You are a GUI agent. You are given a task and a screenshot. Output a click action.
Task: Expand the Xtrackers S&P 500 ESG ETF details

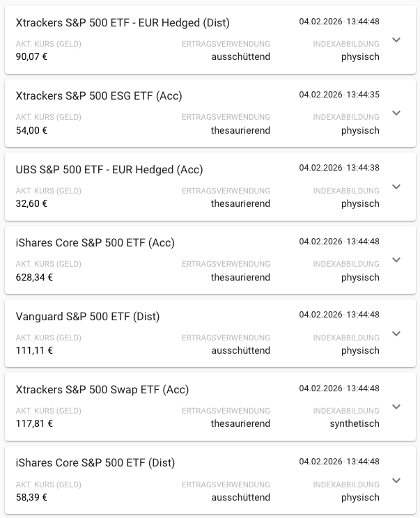(396, 113)
